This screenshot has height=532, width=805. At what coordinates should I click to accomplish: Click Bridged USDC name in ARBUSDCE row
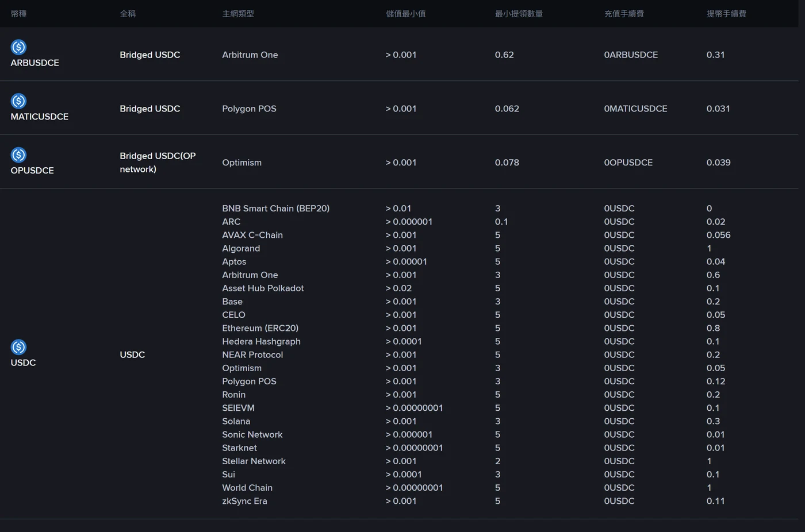pos(150,55)
